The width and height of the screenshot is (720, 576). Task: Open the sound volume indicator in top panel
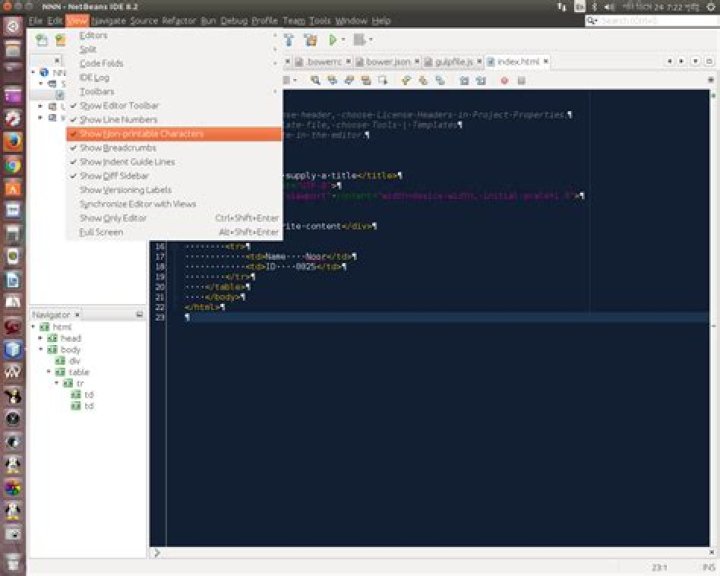[x=609, y=6]
